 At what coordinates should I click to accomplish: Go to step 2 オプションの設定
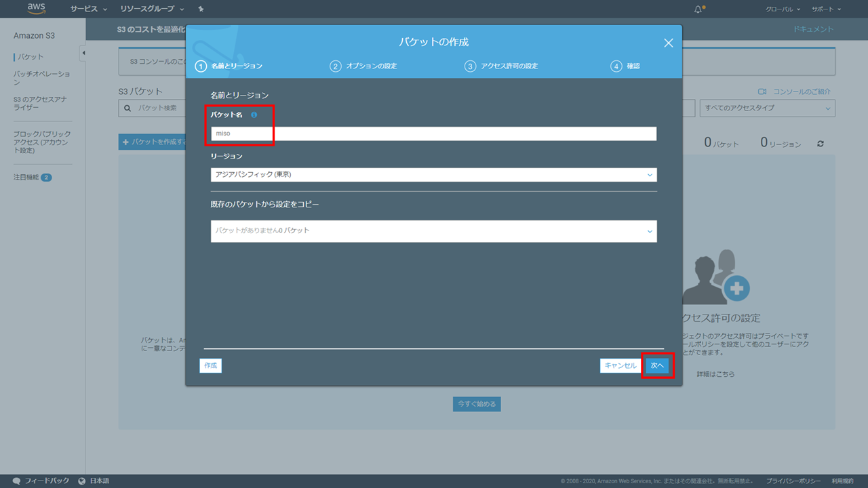click(x=364, y=66)
